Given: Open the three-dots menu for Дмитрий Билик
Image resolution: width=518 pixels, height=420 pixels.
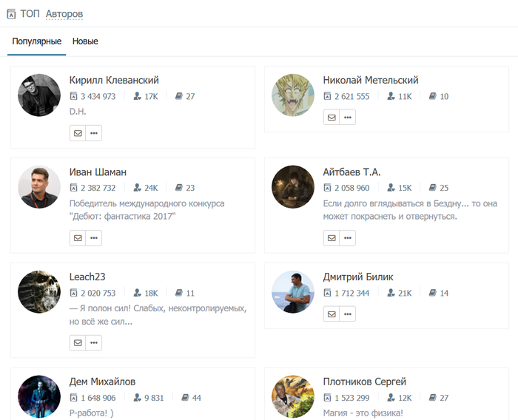Looking at the screenshot, I should click(x=348, y=314).
